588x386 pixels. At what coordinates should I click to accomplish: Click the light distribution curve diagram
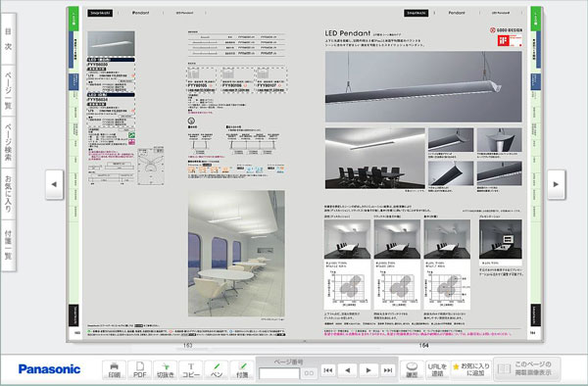click(151, 166)
